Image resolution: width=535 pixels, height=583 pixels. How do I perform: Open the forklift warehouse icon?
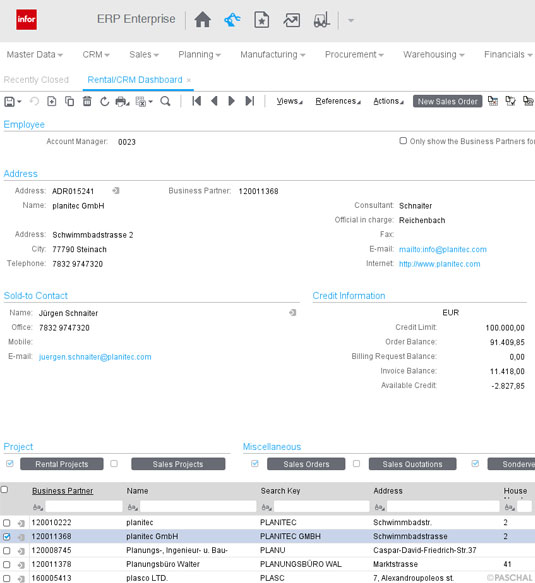[x=322, y=20]
